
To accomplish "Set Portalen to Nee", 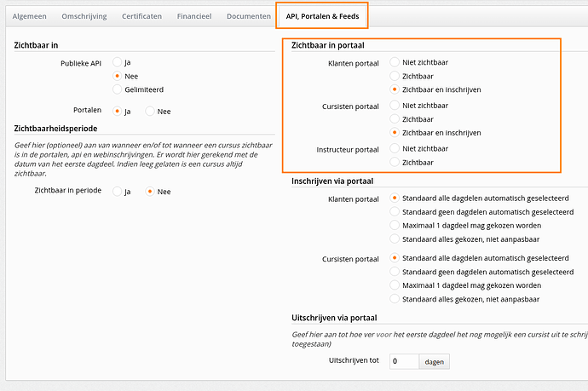I will tap(150, 111).
